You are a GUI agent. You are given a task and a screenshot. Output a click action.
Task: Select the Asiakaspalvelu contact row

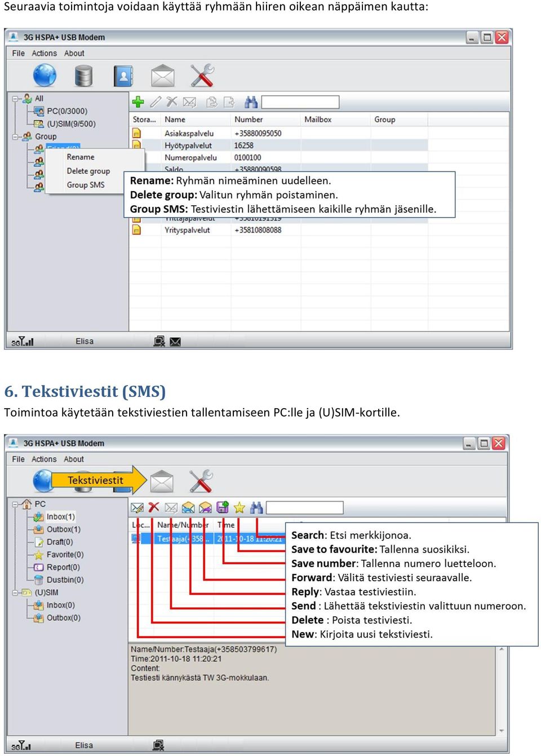coord(279,134)
